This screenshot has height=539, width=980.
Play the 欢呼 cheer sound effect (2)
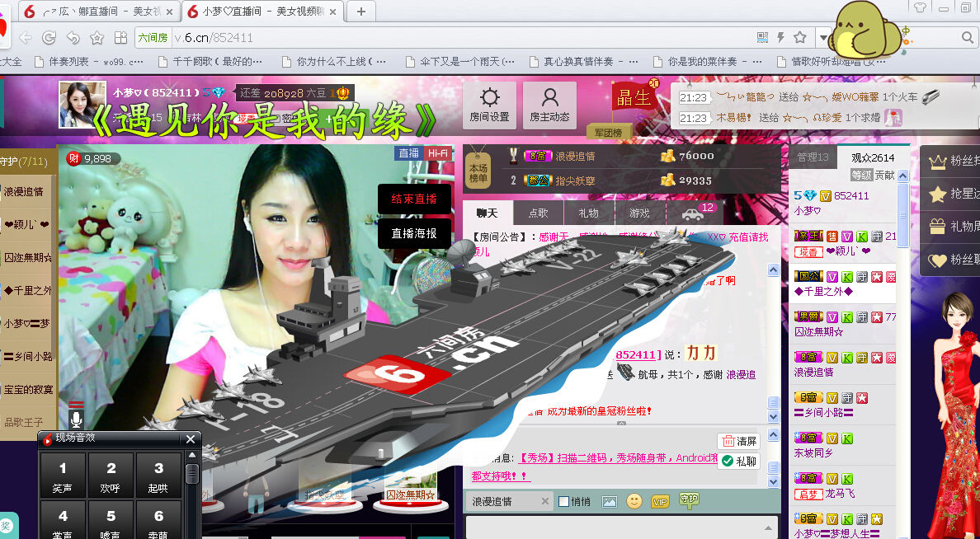point(111,476)
